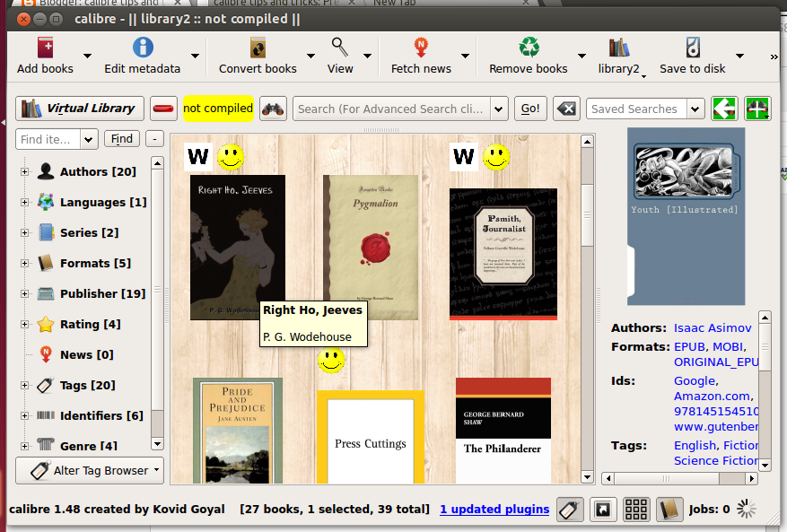
Task: Expand the Formats [5] category
Action: click(x=24, y=263)
